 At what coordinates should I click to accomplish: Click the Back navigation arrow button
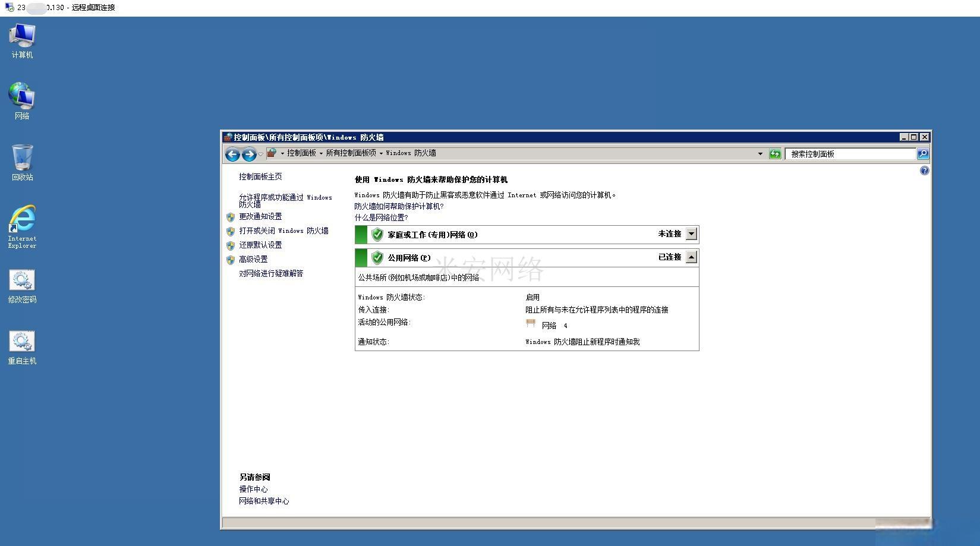232,154
